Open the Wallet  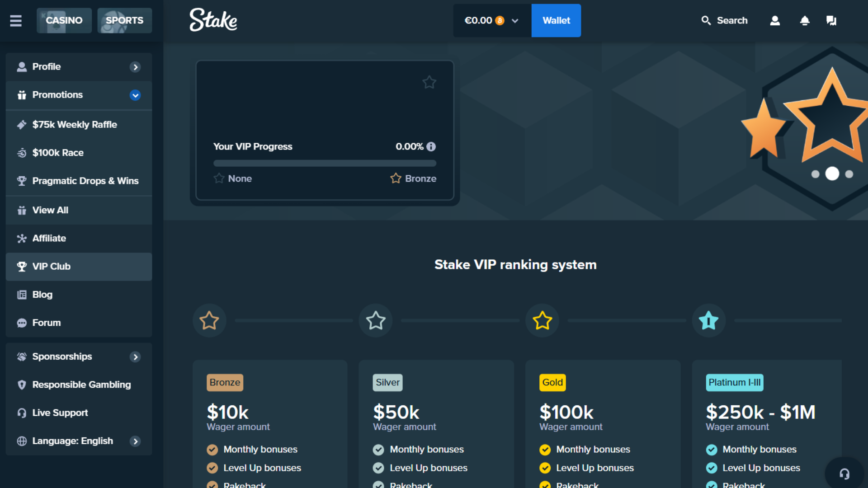click(556, 20)
